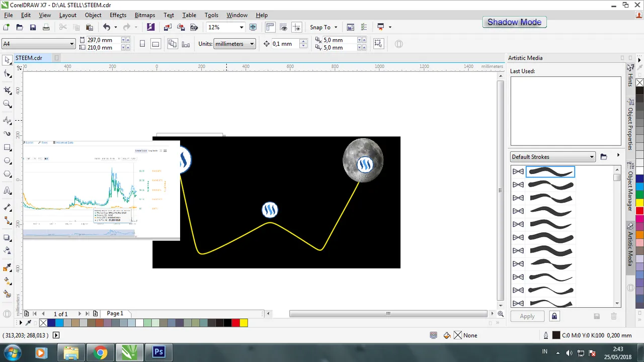Select the Parallel Dimension tool
Screen dimensions: 644x362
(8, 207)
